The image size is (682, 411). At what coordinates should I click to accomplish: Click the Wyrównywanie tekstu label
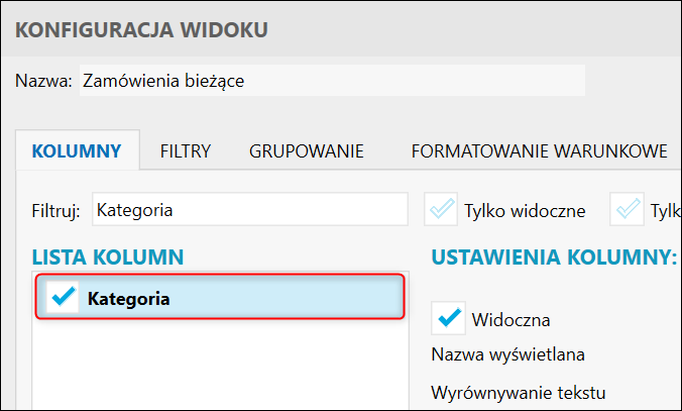[x=518, y=392]
